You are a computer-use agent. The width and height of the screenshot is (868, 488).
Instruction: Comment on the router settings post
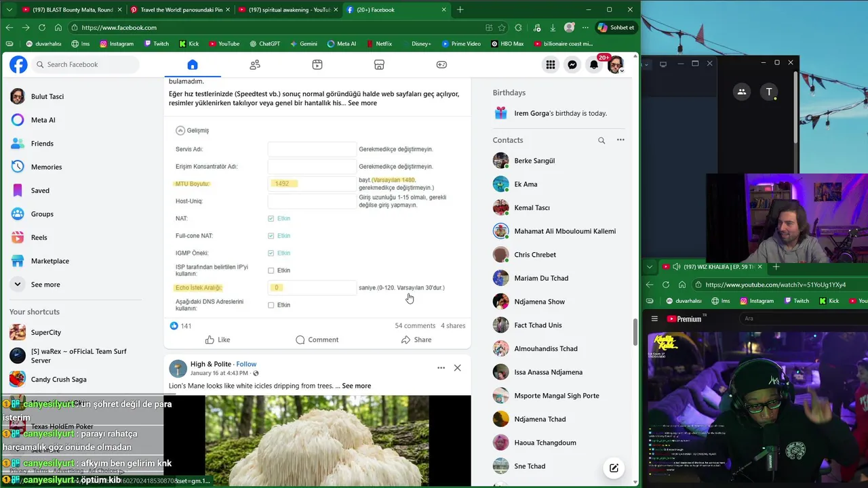[317, 340]
